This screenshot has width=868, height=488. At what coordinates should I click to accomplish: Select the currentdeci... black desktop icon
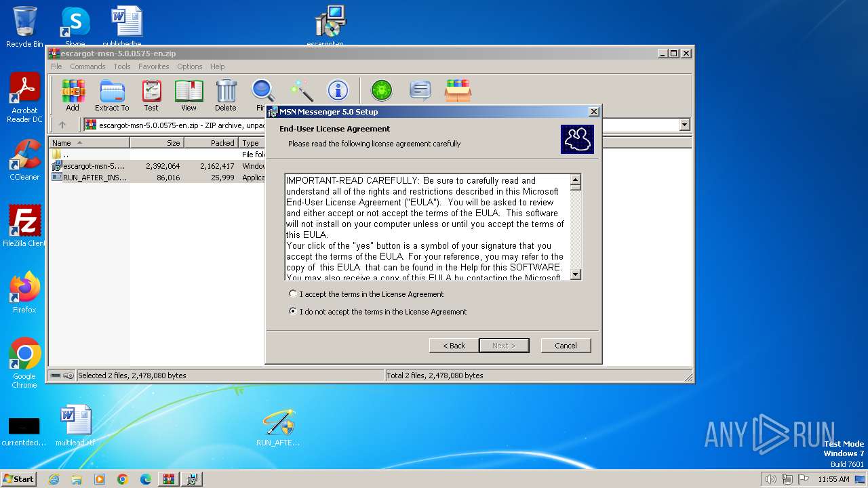click(24, 431)
